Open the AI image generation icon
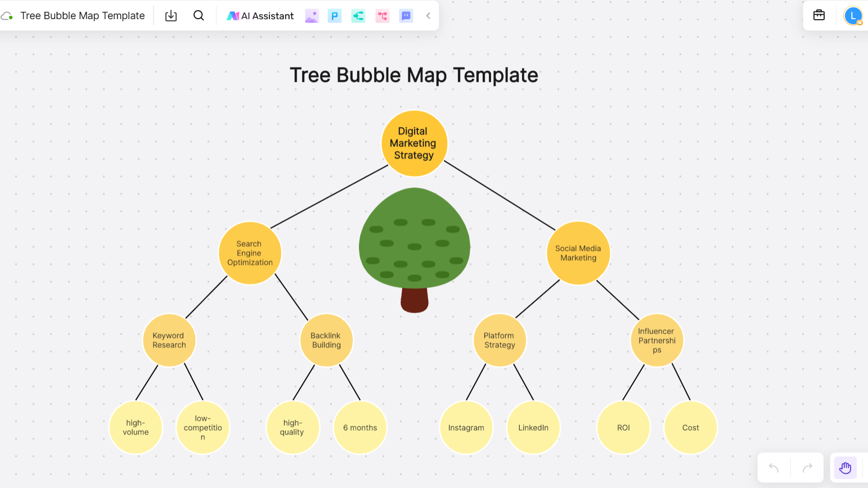 [x=312, y=16]
